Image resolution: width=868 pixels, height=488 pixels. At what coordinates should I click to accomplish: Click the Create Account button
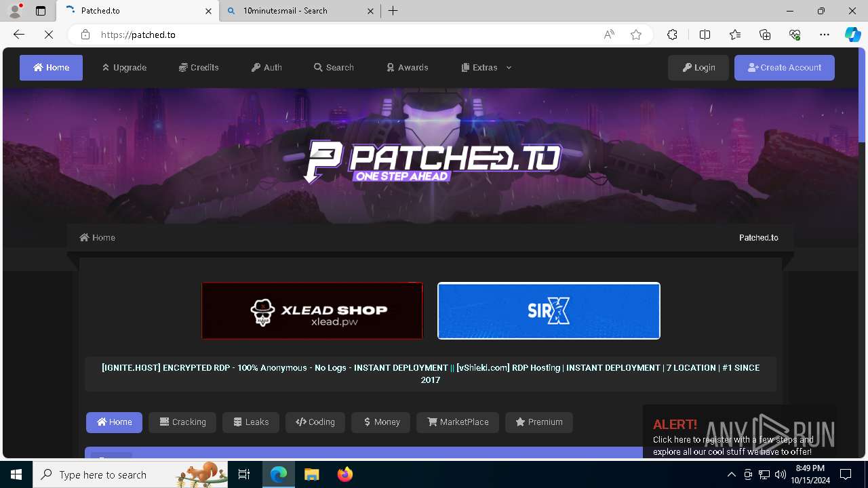point(785,68)
